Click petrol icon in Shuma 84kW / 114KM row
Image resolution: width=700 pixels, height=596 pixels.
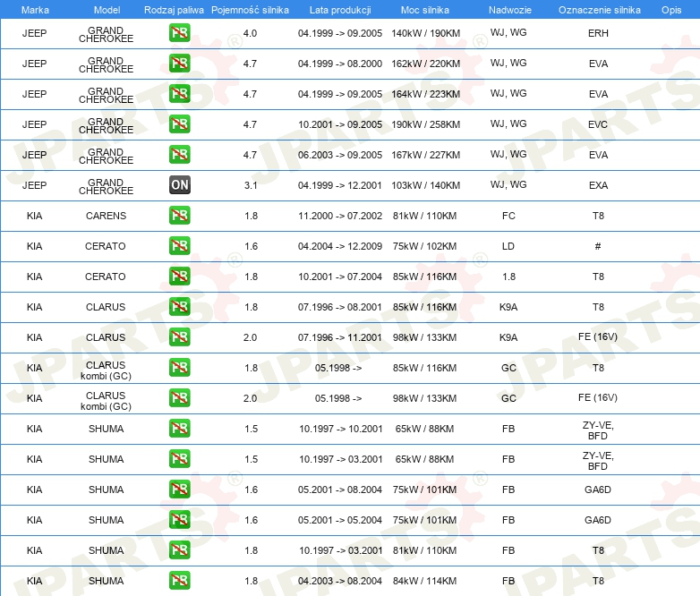[x=179, y=581]
